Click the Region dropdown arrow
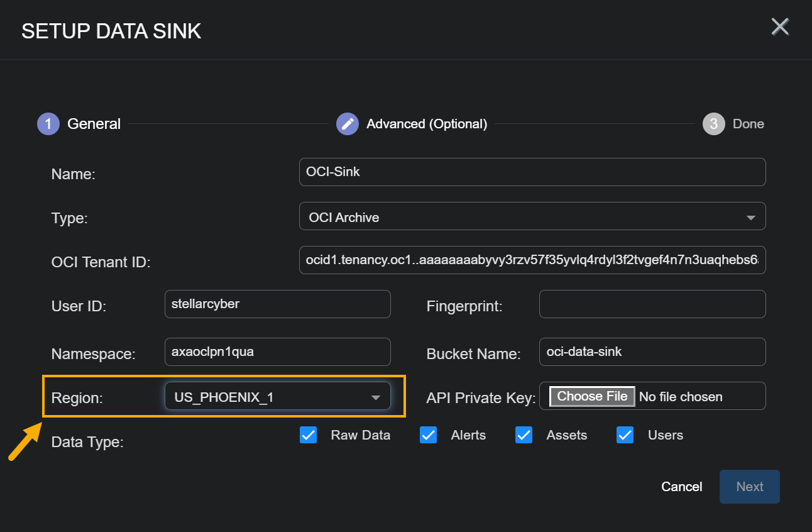 coord(376,397)
